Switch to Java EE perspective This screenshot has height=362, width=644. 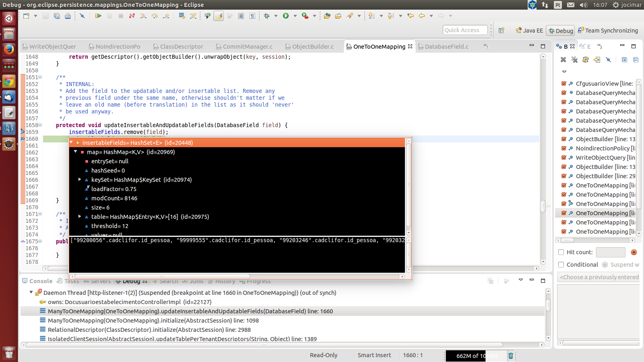tap(529, 31)
